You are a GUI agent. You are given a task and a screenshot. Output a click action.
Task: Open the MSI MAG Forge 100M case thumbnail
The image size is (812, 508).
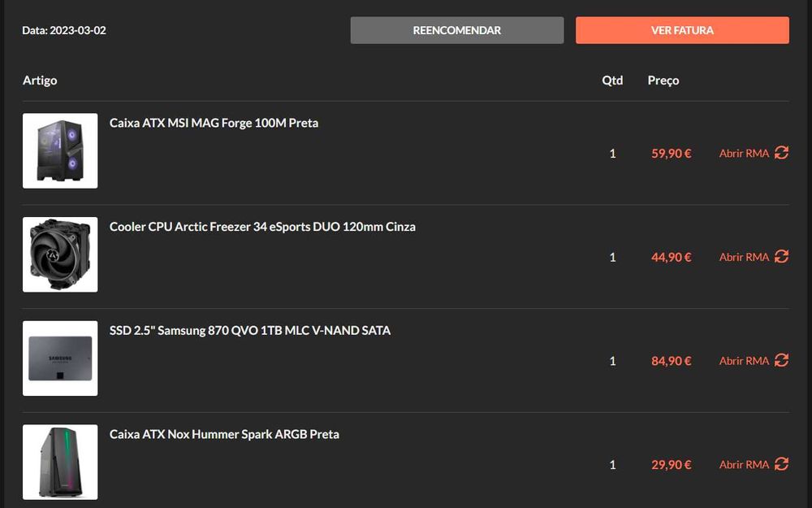pyautogui.click(x=60, y=151)
